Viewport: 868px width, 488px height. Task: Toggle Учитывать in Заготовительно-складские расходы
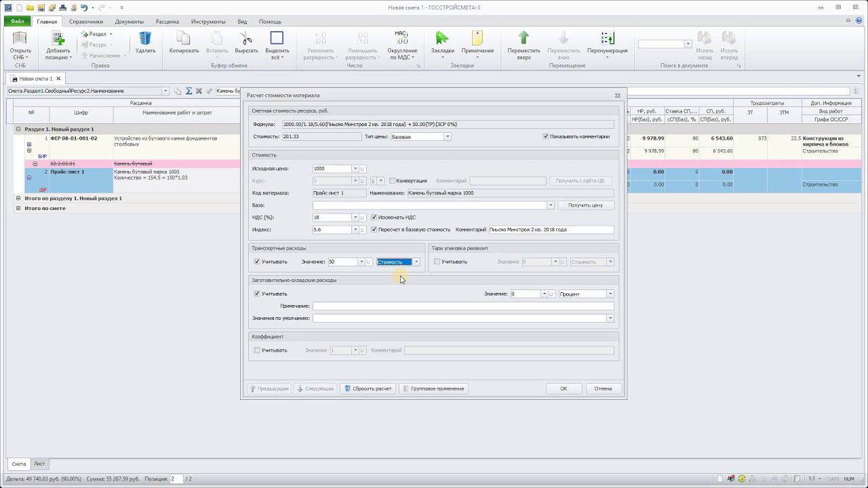(x=257, y=294)
